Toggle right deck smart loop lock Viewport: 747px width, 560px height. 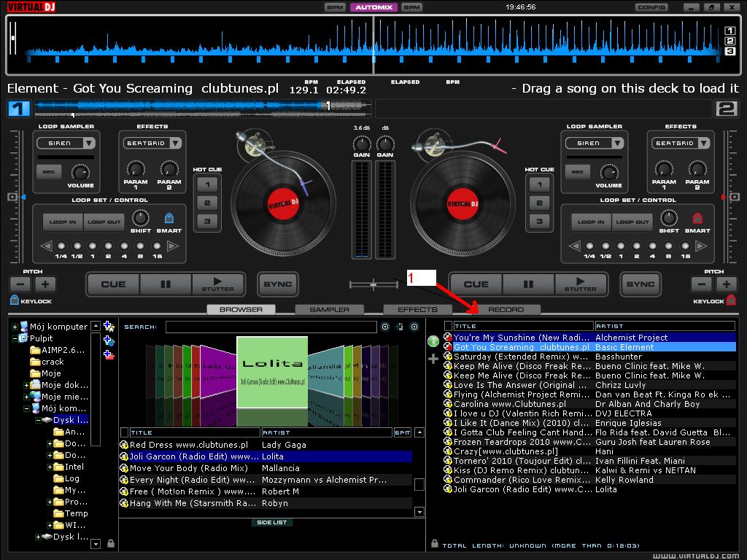click(697, 218)
